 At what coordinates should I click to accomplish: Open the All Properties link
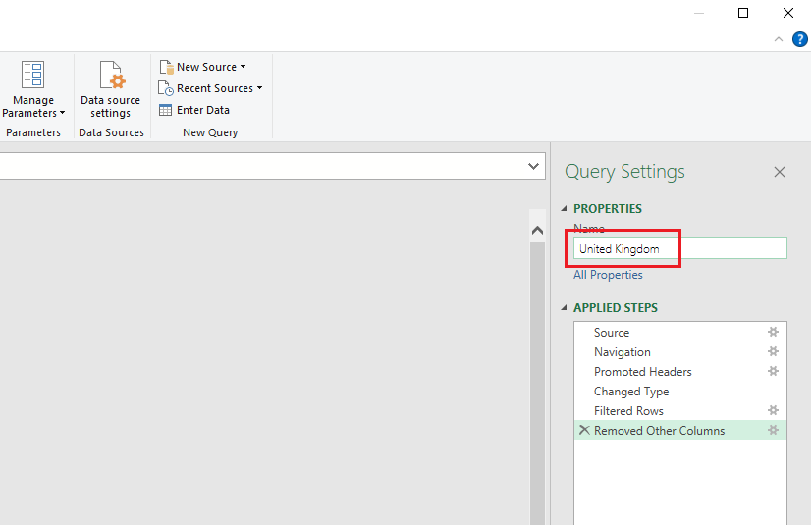(608, 275)
